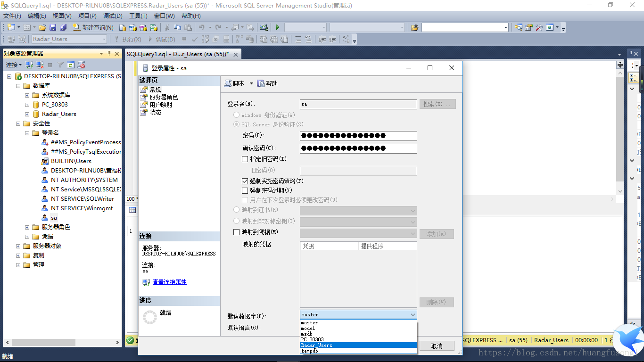644x362 pixels.
Task: Click the Cut scissors icon
Action: (167, 27)
